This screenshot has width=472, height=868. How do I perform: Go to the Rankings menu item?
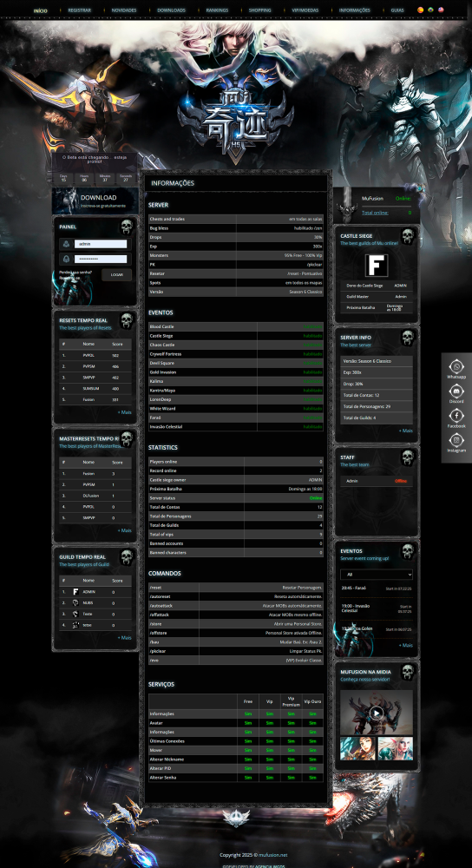tap(217, 10)
